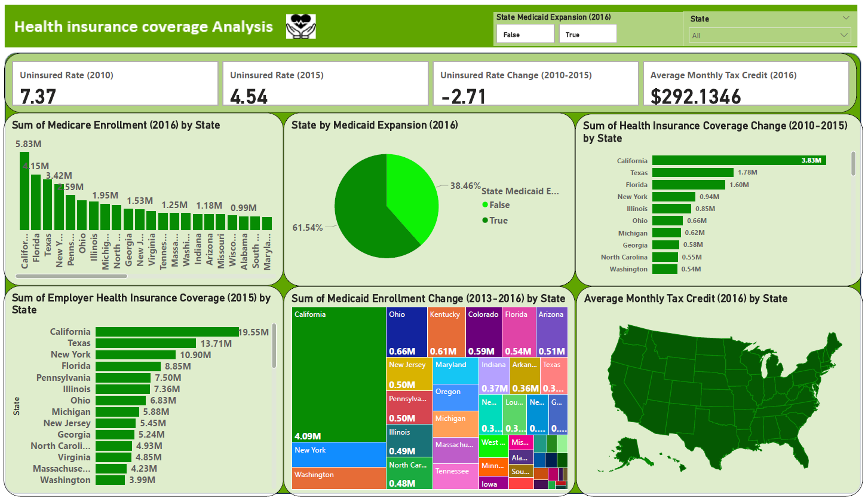Screen dimensions: 868x501
Task: Click the vertical scrollbar in Coverage Change chart
Action: point(853,163)
